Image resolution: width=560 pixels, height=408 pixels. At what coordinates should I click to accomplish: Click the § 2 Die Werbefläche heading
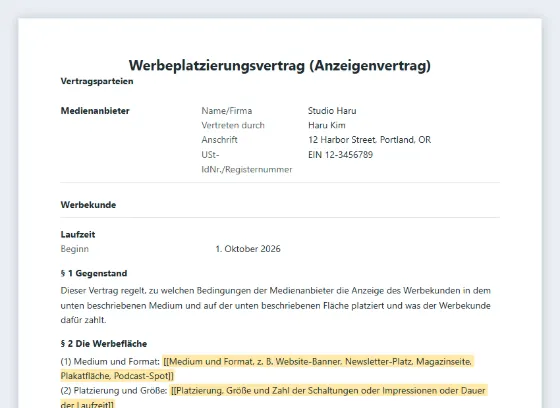(104, 344)
